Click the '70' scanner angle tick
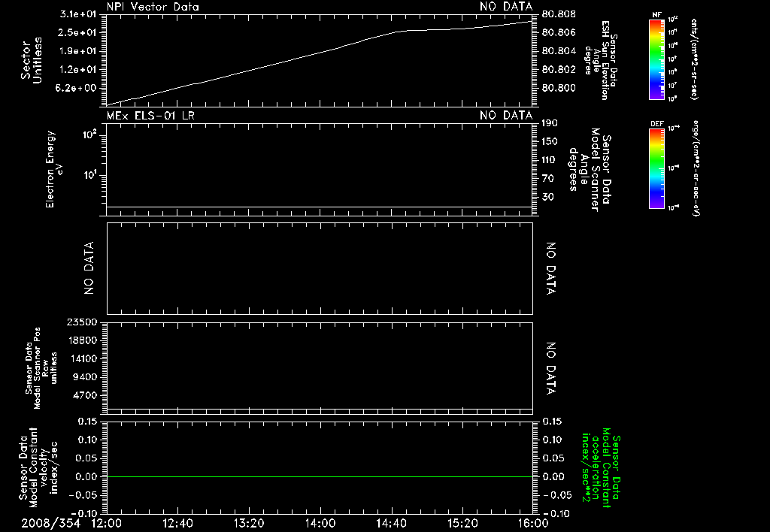770x532 pixels. point(548,179)
